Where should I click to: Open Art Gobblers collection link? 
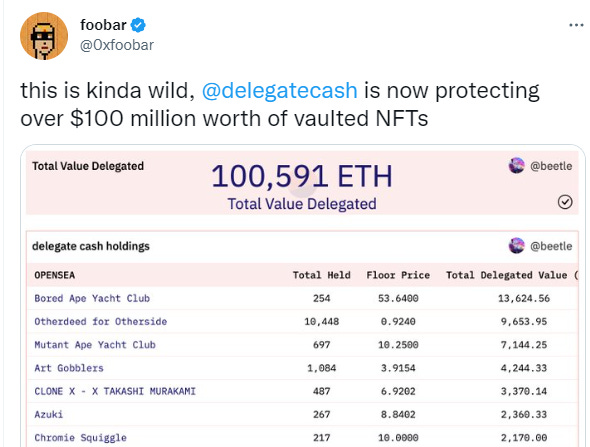(69, 368)
